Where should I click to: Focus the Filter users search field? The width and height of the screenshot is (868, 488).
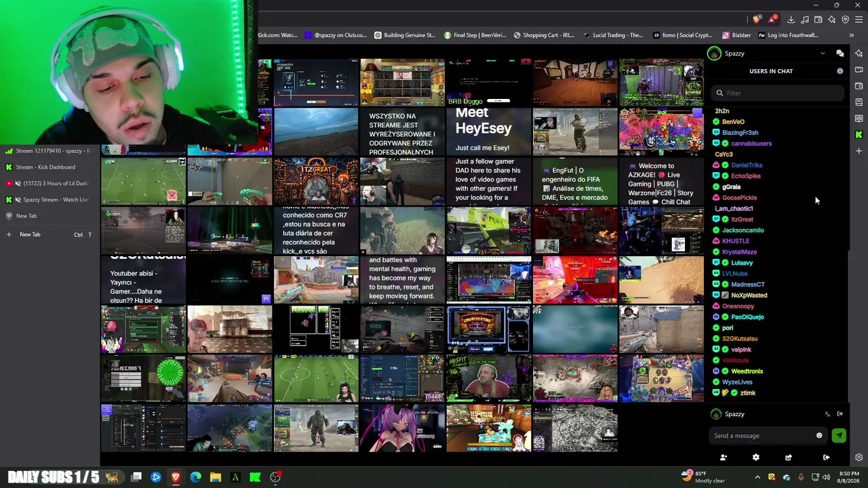[778, 93]
